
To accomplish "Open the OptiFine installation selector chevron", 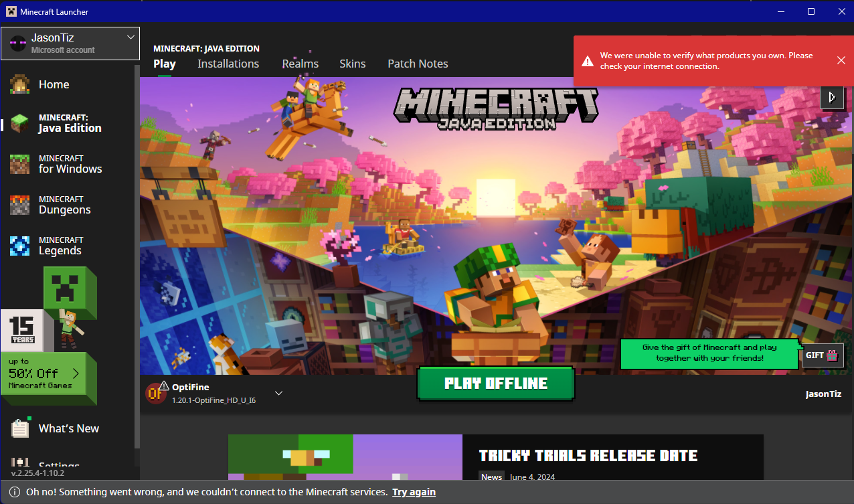I will 279,393.
